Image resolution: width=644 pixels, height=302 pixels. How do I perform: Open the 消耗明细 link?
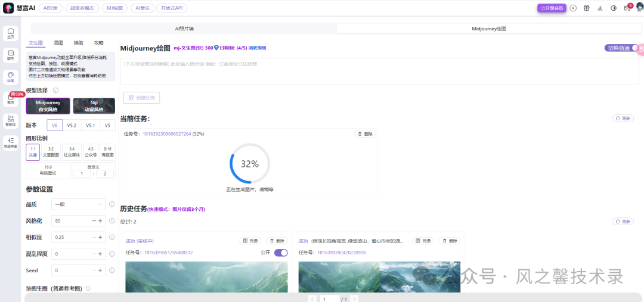coord(257,48)
